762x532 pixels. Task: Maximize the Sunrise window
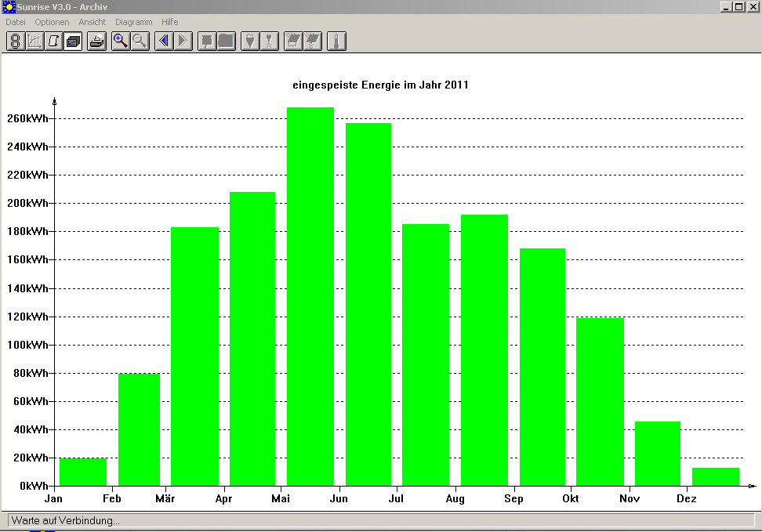[738, 7]
